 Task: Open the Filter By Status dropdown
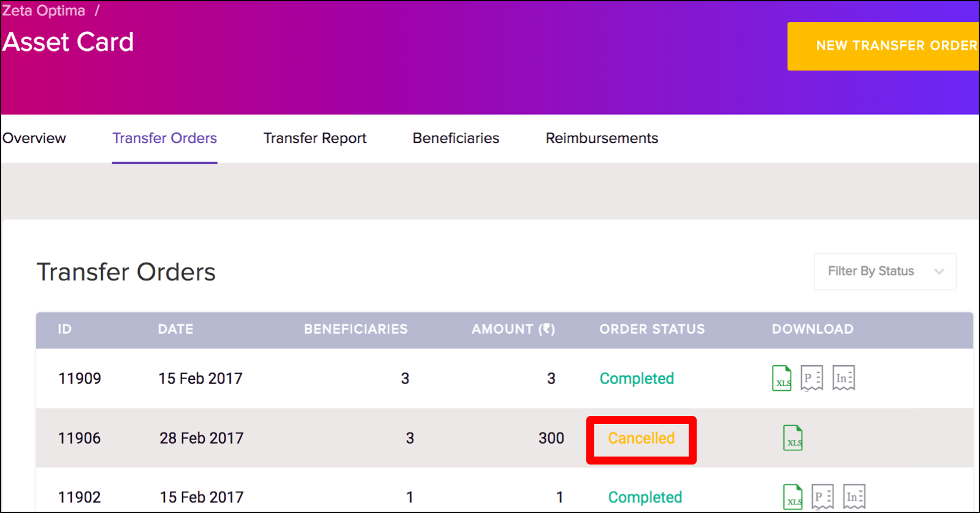coord(885,271)
